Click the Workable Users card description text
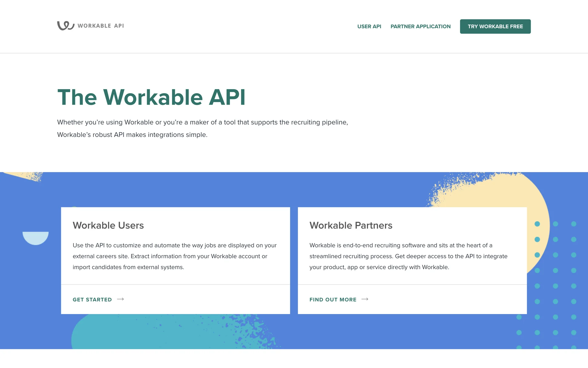 point(175,256)
